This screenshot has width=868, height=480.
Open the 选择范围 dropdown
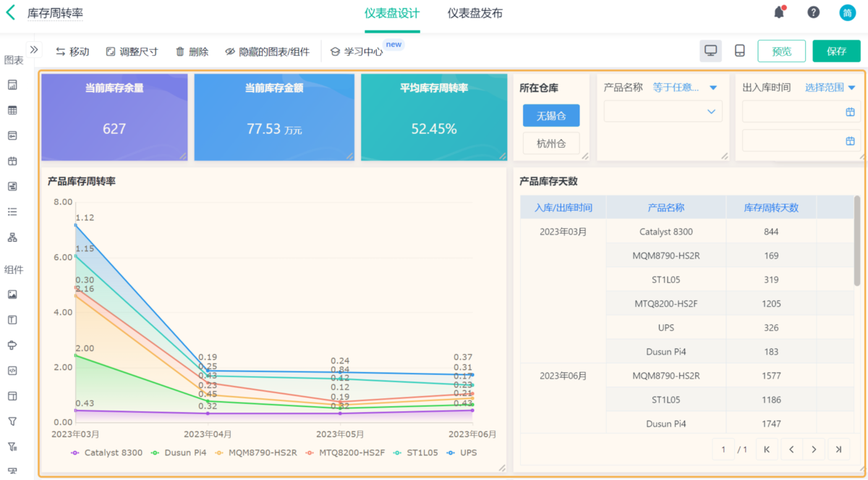click(x=830, y=88)
